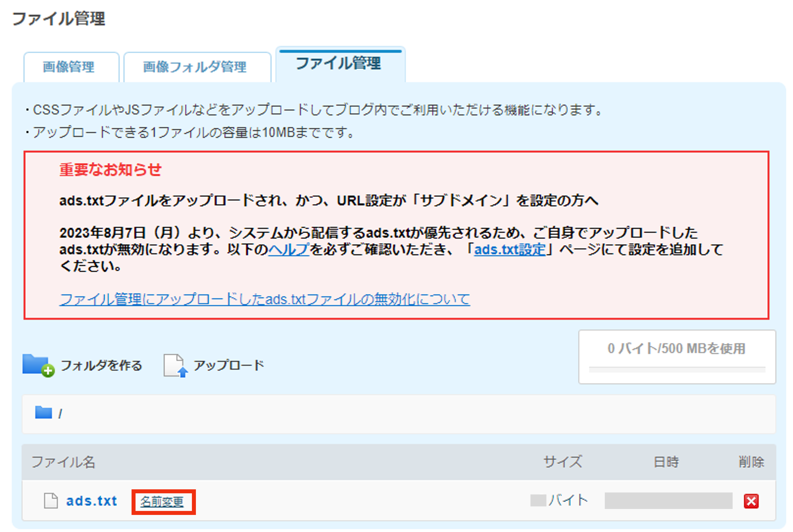The image size is (793, 532).
Task: Click the blue root folder icon
Action: (x=44, y=412)
